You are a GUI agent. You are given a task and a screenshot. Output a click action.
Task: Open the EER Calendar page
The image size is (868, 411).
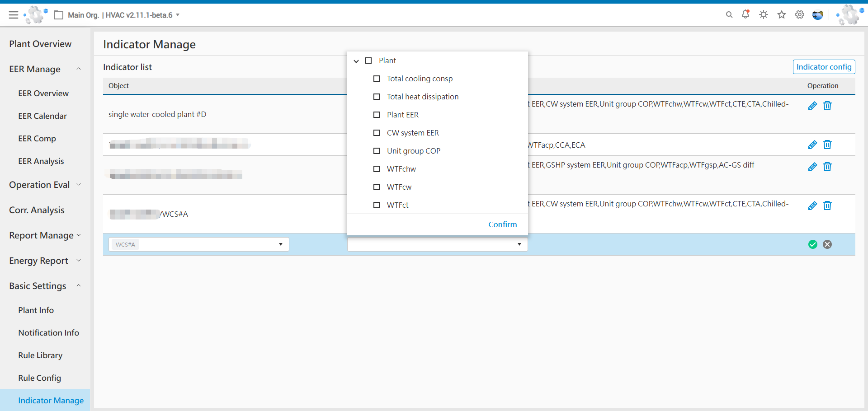(42, 116)
